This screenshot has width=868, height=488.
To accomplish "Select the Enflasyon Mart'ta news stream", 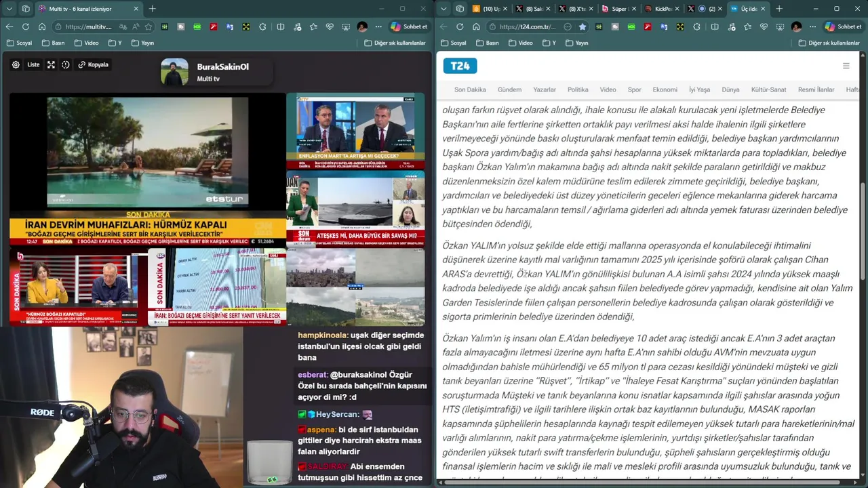I will pos(355,131).
